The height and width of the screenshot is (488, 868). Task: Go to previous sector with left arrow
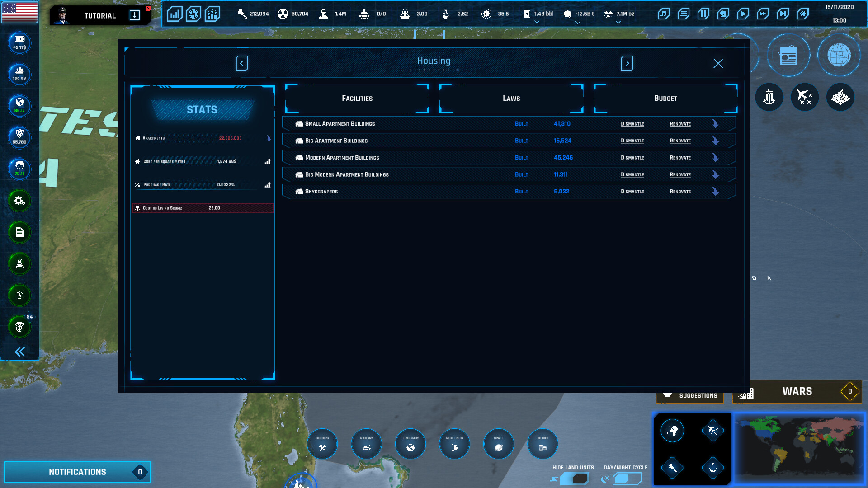click(x=242, y=63)
